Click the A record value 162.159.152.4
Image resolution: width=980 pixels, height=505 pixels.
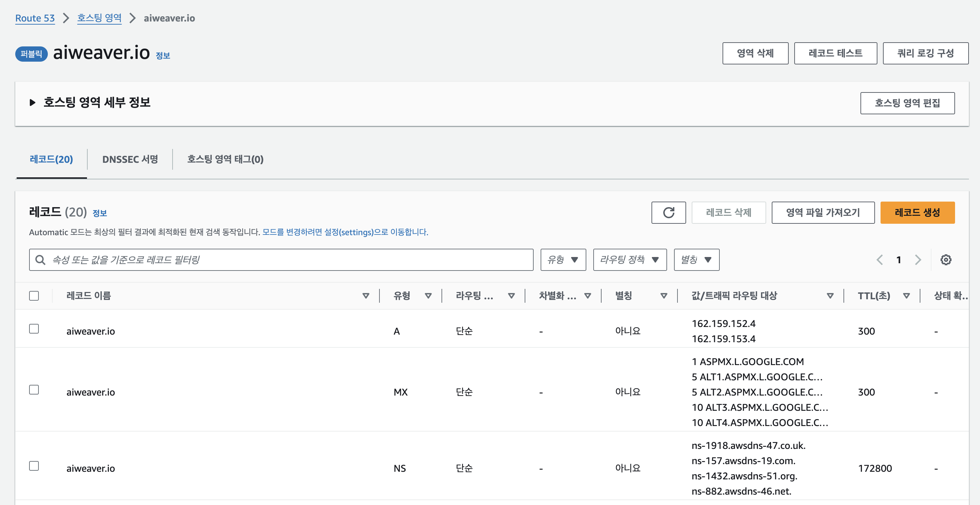pyautogui.click(x=724, y=324)
